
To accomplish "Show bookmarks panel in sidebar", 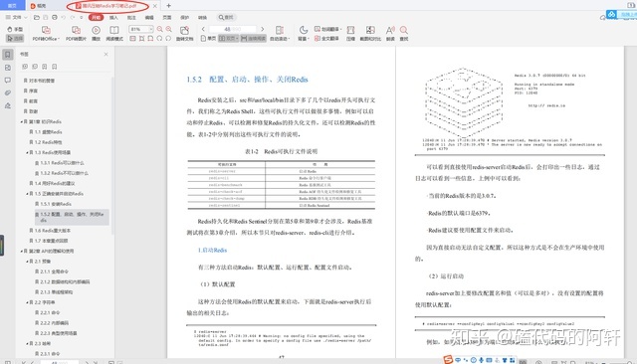I will (x=8, y=55).
